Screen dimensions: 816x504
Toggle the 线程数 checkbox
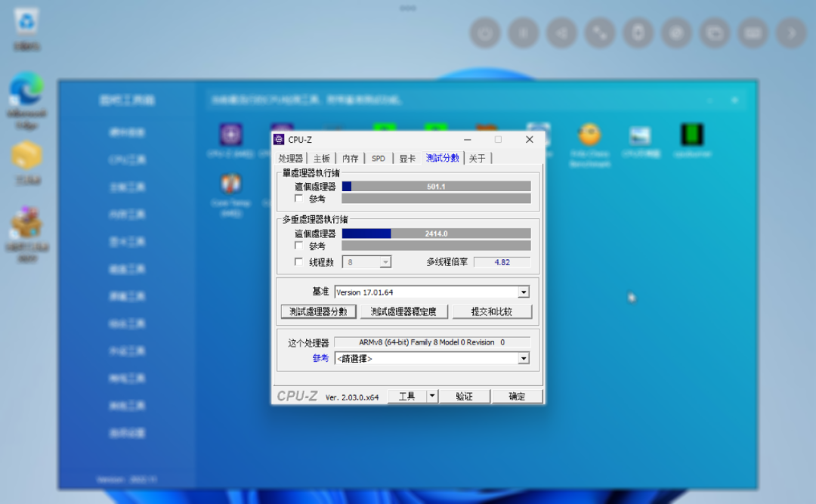298,262
